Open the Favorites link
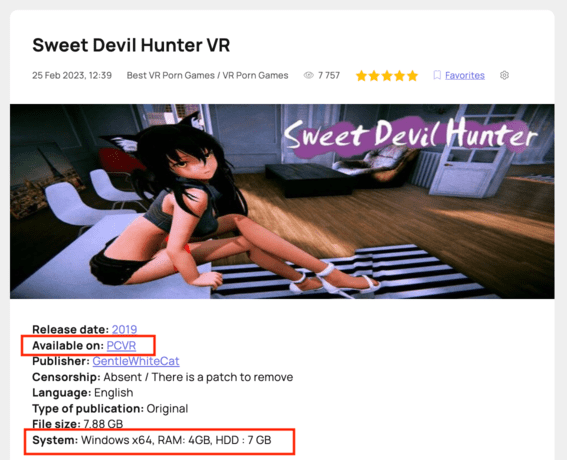This screenshot has height=460, width=567. (465, 75)
